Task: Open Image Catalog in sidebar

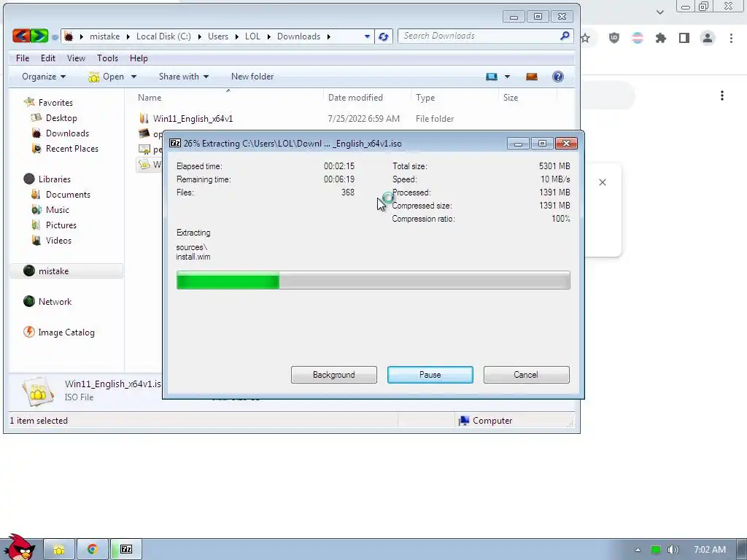Action: [x=66, y=332]
